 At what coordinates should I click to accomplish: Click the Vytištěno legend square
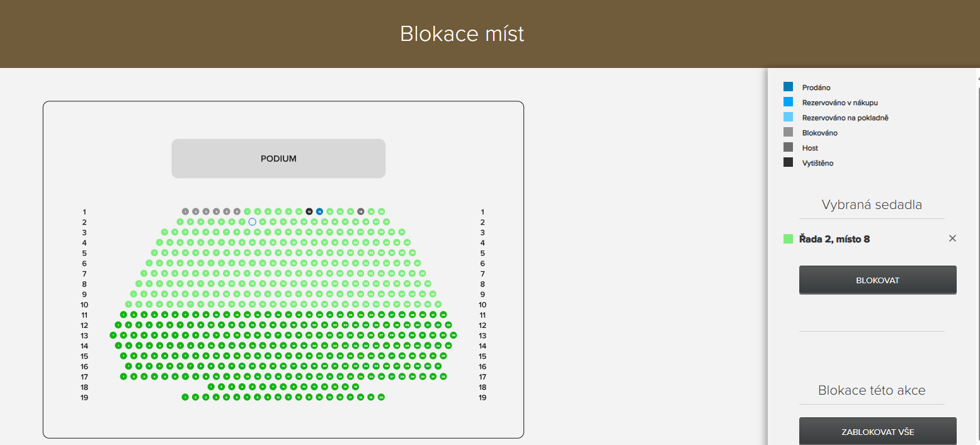click(x=788, y=162)
